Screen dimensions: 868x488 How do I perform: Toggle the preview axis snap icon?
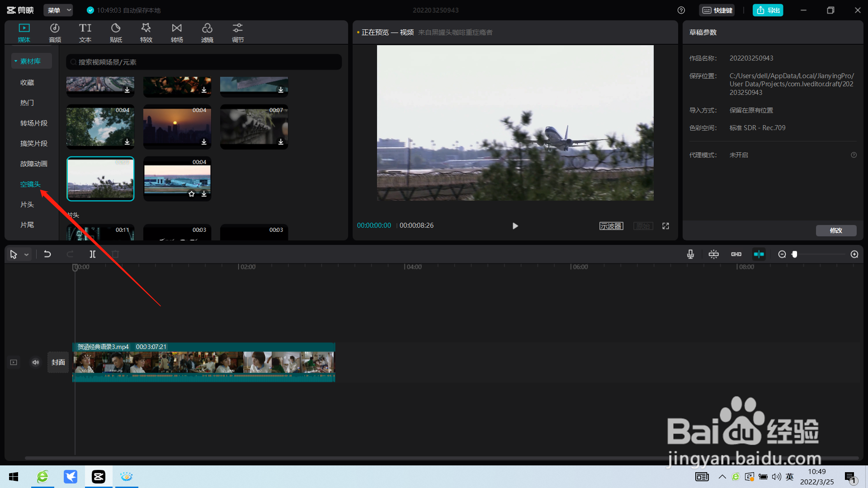click(x=759, y=254)
